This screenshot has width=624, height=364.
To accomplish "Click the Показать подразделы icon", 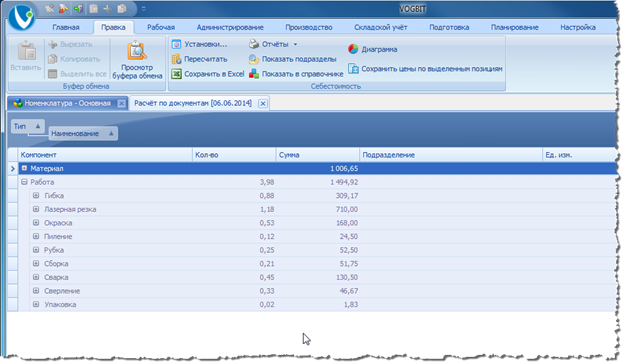I will (254, 59).
